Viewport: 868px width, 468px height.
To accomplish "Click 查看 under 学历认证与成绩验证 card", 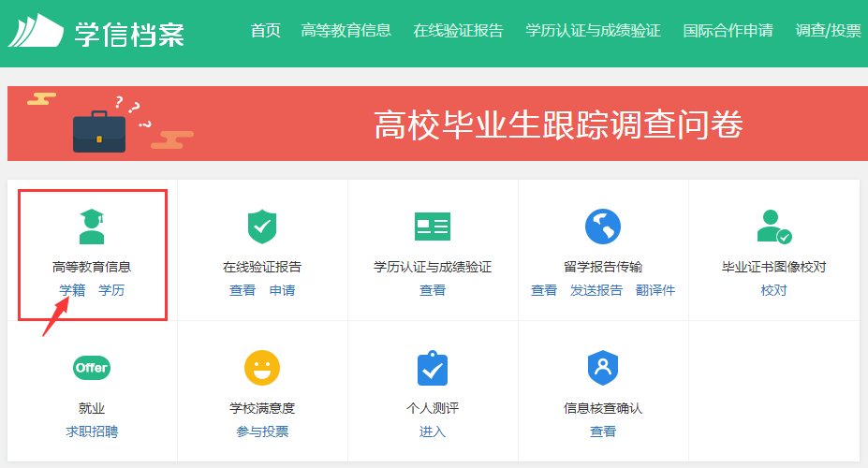I will pyautogui.click(x=433, y=290).
